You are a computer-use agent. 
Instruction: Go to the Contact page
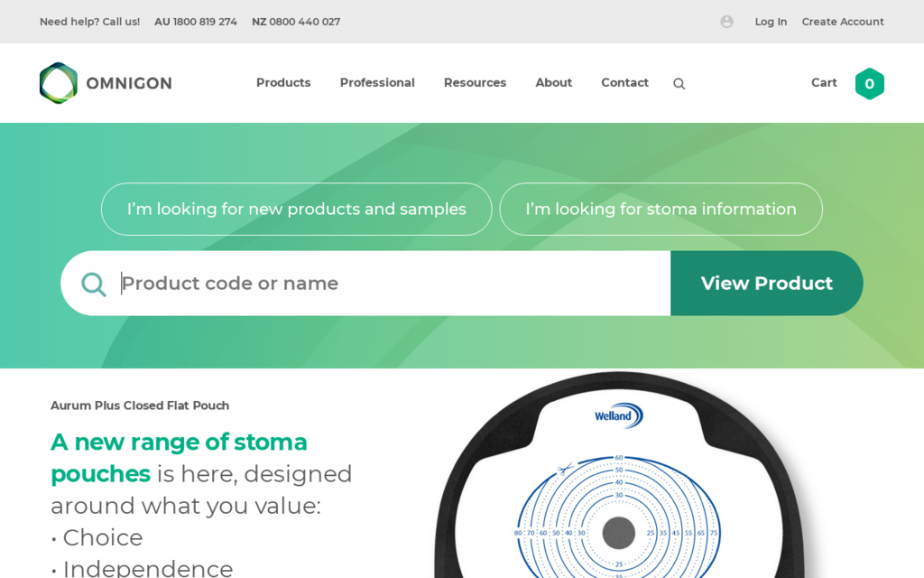click(x=624, y=83)
